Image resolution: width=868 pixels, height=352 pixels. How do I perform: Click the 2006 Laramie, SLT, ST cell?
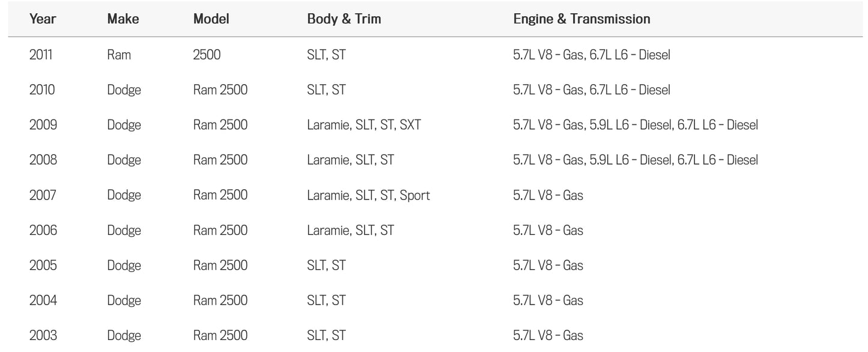coord(350,230)
